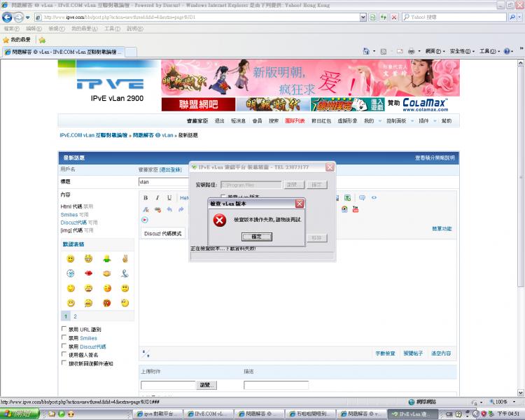Tick the disable Discuz! code checkbox

pyautogui.click(x=64, y=346)
